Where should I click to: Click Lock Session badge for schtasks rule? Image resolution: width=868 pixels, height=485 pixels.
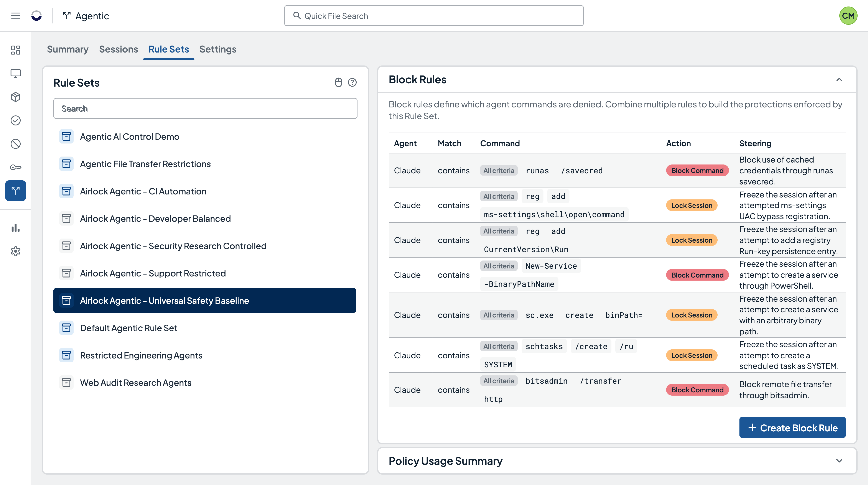[692, 355]
